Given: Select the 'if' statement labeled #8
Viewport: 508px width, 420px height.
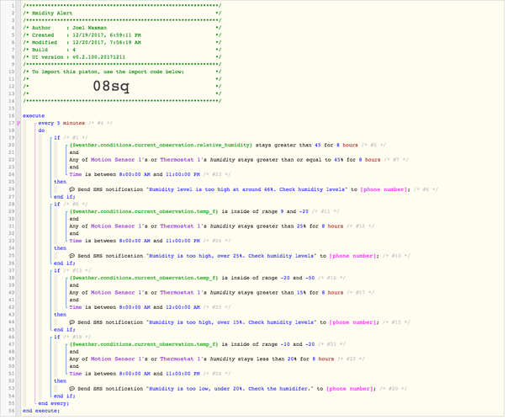Looking at the screenshot, I should click(57, 205).
